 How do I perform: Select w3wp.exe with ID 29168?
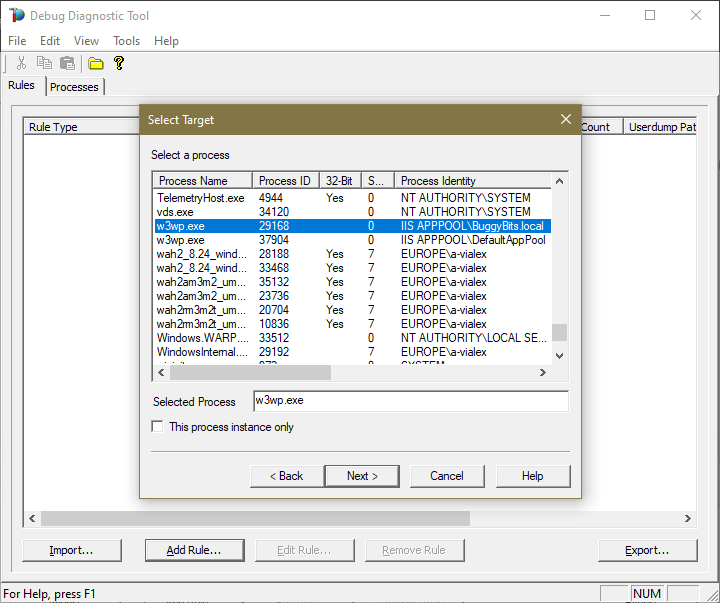(353, 226)
